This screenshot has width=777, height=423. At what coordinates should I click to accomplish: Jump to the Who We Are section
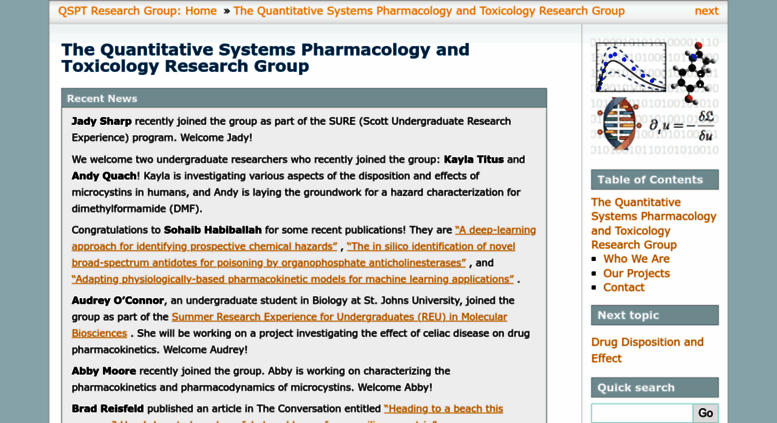(636, 259)
